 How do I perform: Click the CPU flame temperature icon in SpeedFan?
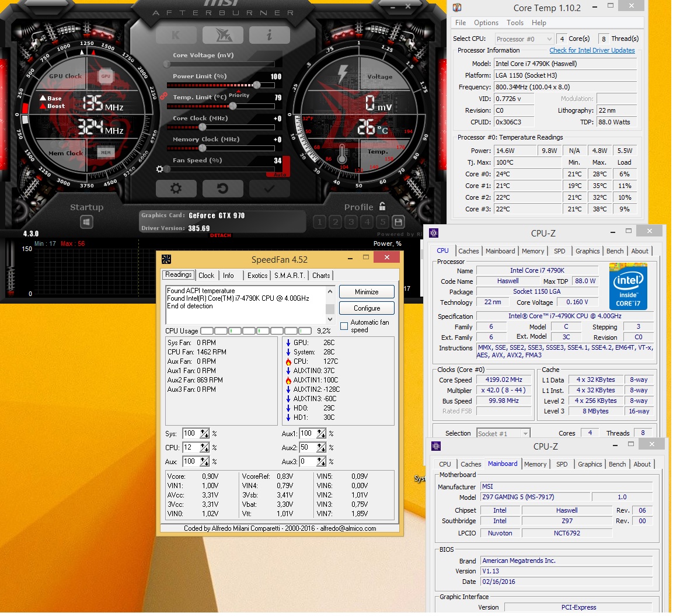(288, 361)
